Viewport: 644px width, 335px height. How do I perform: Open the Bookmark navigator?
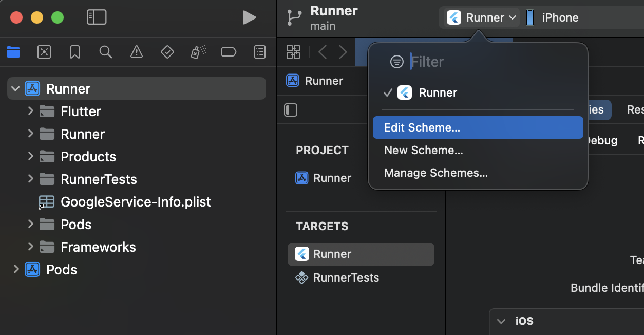pos(75,52)
